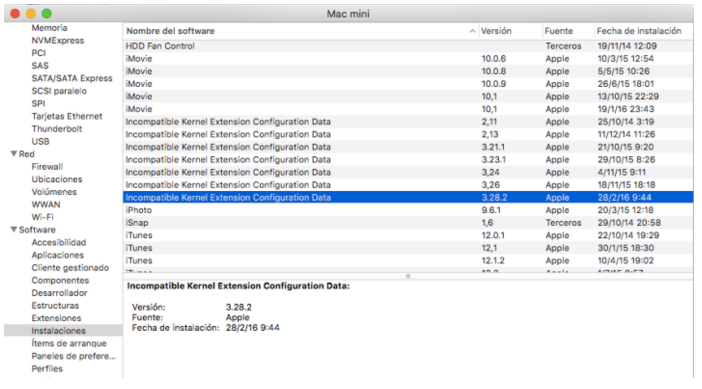Select highlighted Kernel Extension 3.28.2 row
The image size is (702, 389).
408,197
